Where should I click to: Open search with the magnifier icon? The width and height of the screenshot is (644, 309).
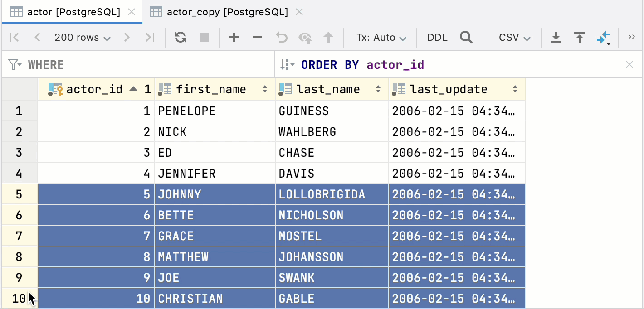click(x=466, y=37)
